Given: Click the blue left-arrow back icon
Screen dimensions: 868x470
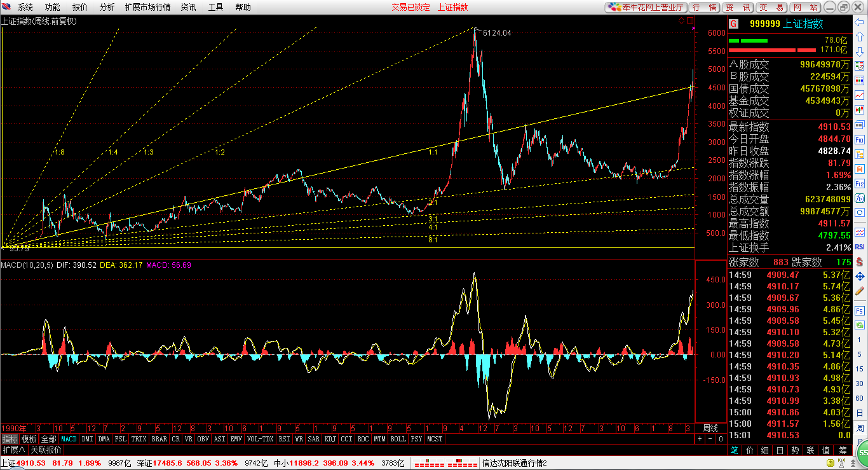Looking at the screenshot, I should coord(860,22).
